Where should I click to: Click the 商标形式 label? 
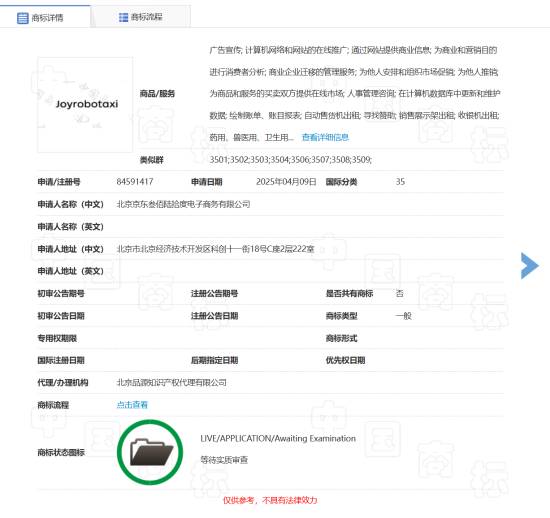342,338
